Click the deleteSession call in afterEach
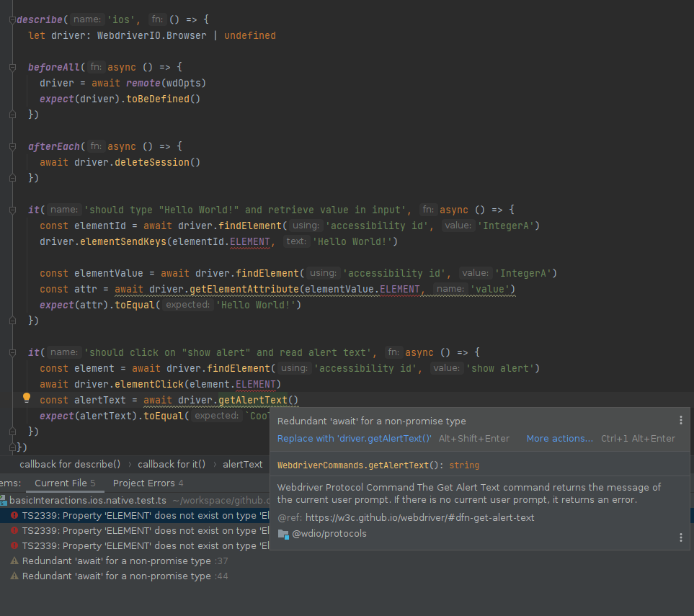This screenshot has height=616, width=694. (x=152, y=162)
